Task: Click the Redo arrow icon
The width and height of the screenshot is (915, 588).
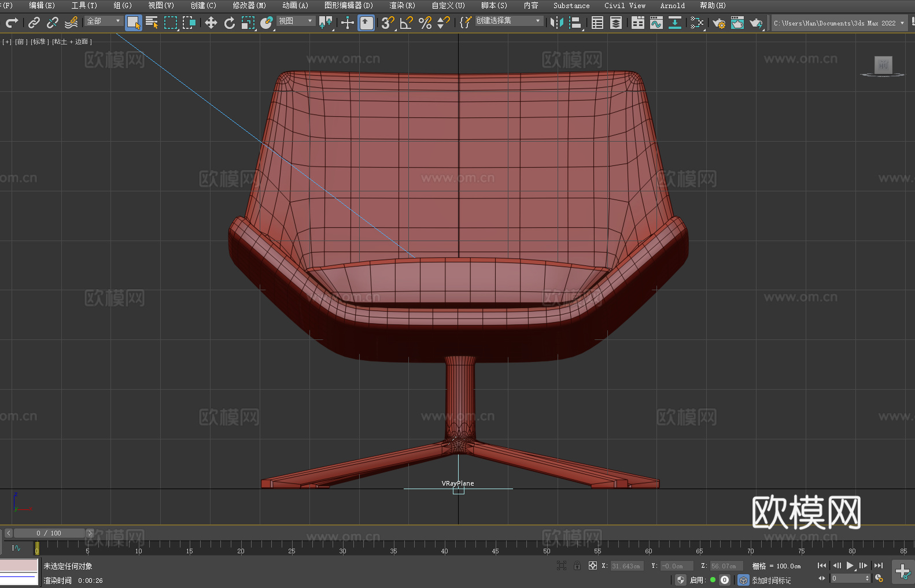Action: [12, 23]
